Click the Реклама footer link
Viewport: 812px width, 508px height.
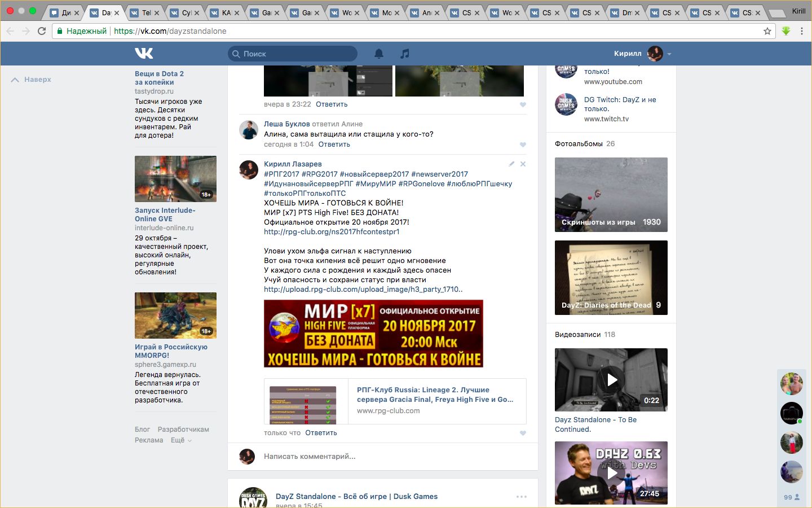149,440
